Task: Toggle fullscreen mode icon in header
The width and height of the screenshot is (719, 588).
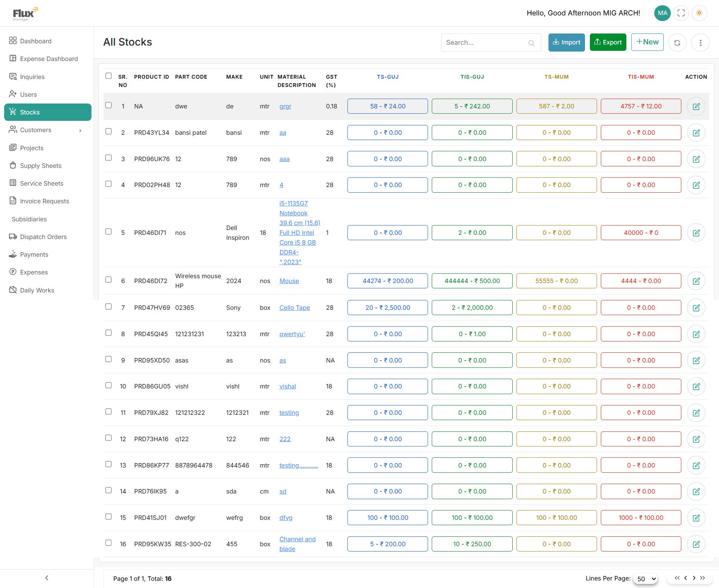Action: click(681, 13)
